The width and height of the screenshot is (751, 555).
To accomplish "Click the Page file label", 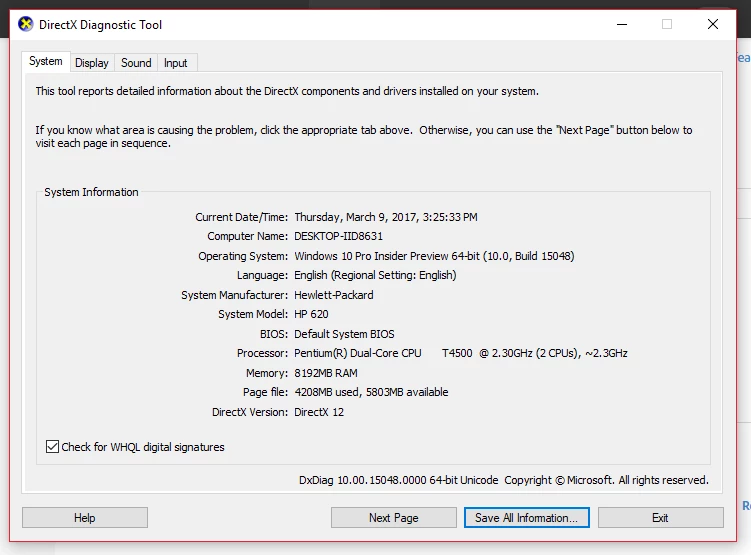I will click(265, 392).
